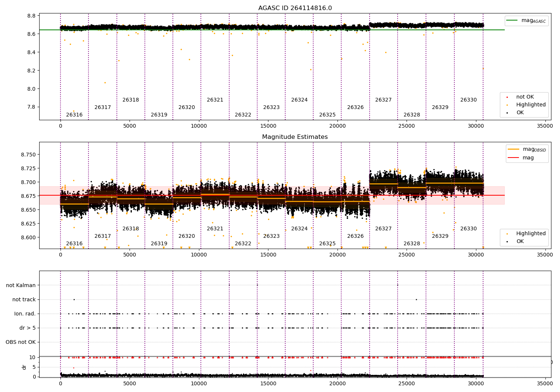The image size is (560, 392).
Task: Click obsid label 26318 in the top panel
Action: pos(131,100)
